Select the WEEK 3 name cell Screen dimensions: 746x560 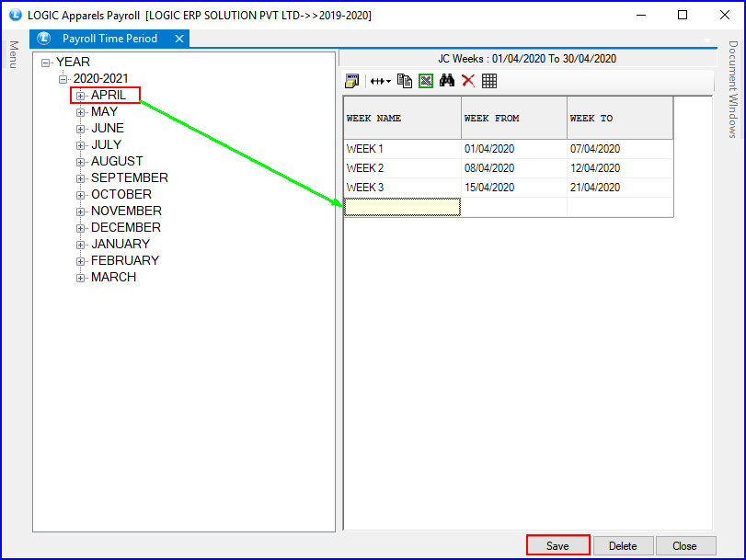(x=403, y=188)
